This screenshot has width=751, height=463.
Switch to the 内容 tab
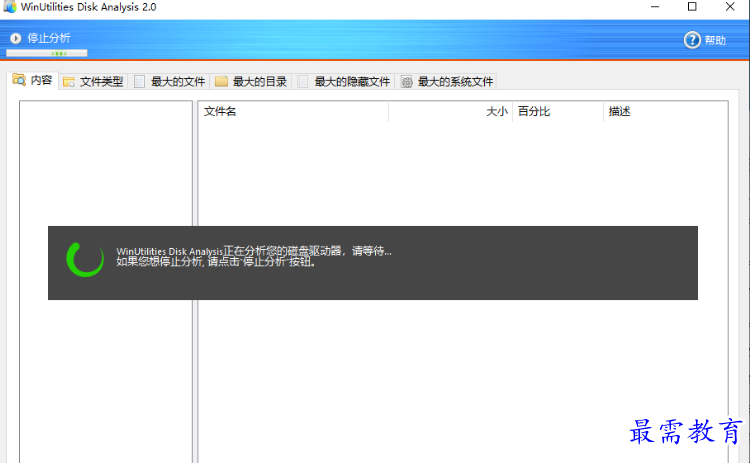33,80
